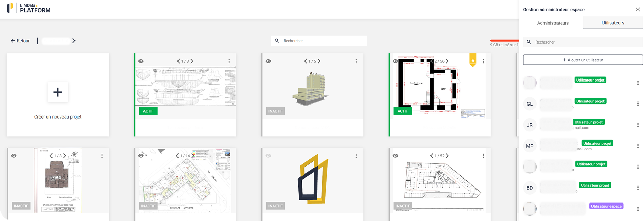Image resolution: width=644 pixels, height=221 pixels.
Task: Open options menu for user JR
Action: (637, 125)
